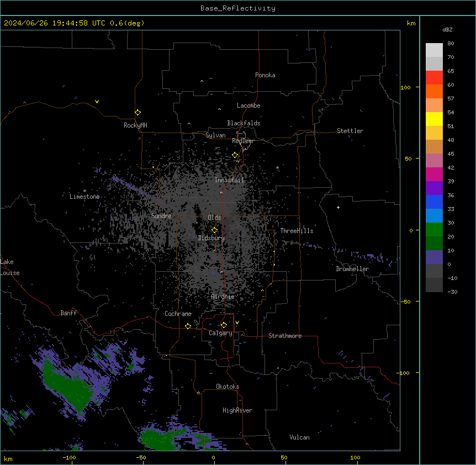The image size is (476, 465).
Task: Click the 0 tick on the horizontal axis
Action: [x=213, y=457]
